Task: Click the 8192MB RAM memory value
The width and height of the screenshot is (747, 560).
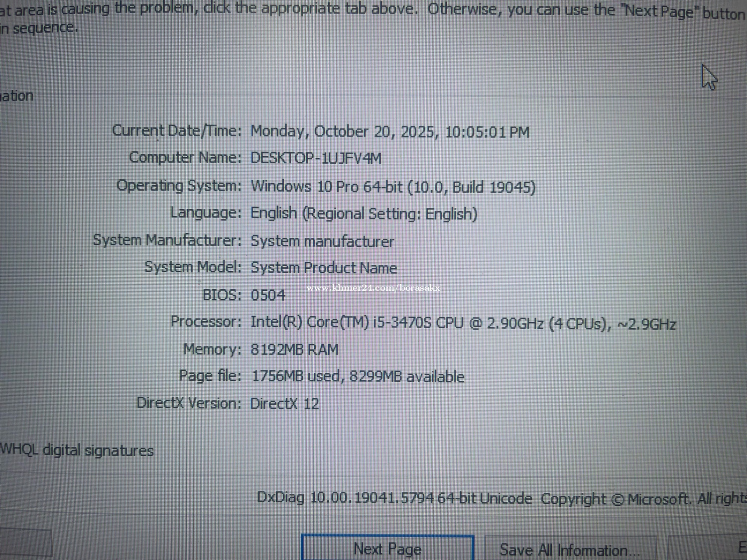Action: (x=294, y=349)
